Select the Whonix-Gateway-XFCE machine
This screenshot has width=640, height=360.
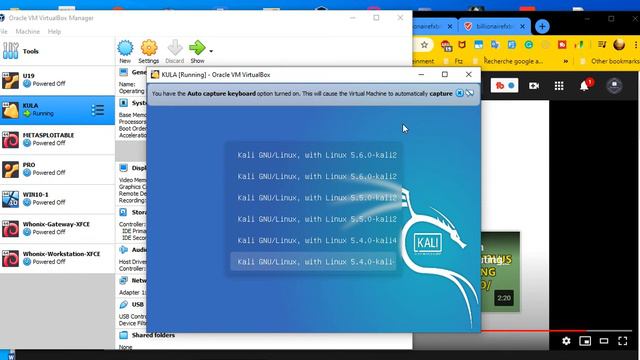tap(57, 229)
